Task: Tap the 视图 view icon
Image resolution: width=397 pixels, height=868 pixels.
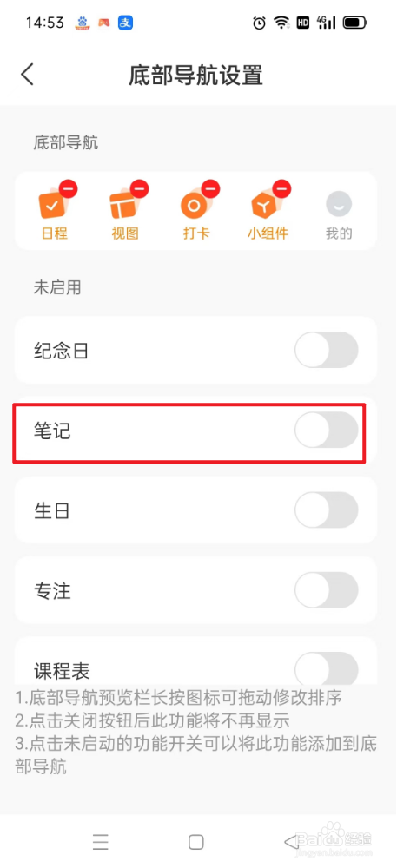Action: pyautogui.click(x=124, y=206)
